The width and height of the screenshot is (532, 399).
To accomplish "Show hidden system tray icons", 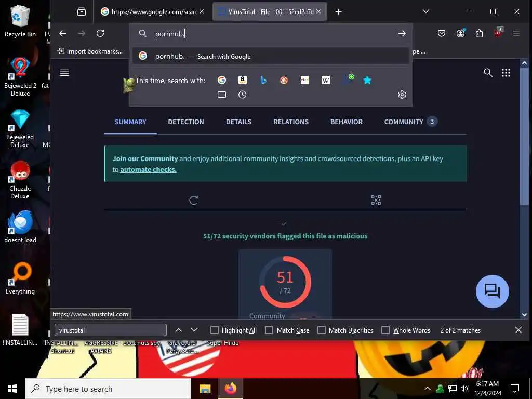I will (428, 389).
